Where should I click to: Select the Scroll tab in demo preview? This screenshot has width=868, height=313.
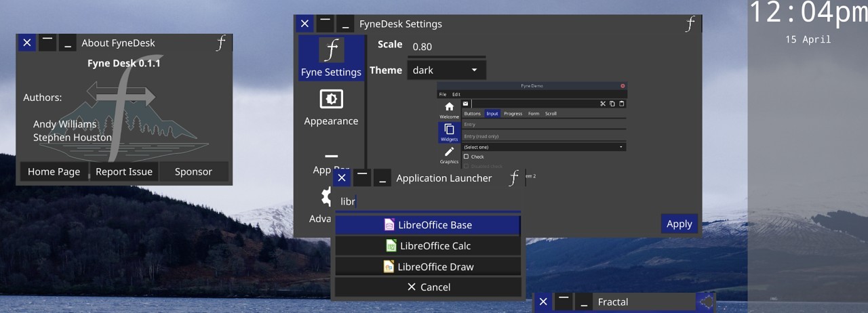[x=551, y=113]
